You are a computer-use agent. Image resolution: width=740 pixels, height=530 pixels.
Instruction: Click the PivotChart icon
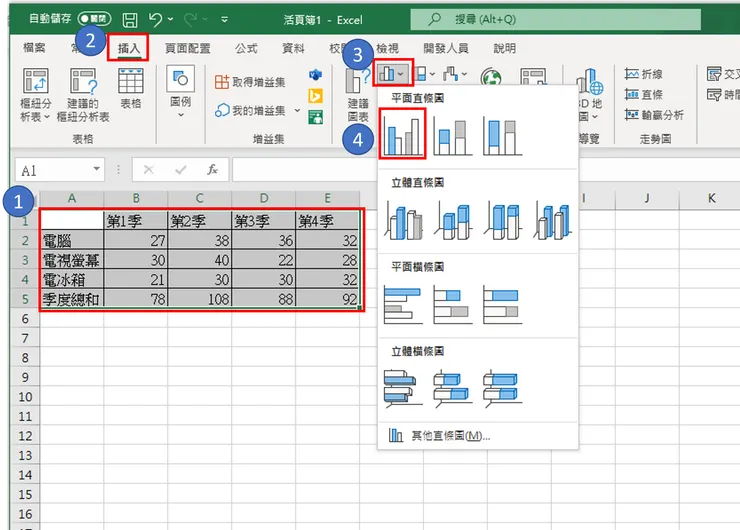[x=533, y=76]
